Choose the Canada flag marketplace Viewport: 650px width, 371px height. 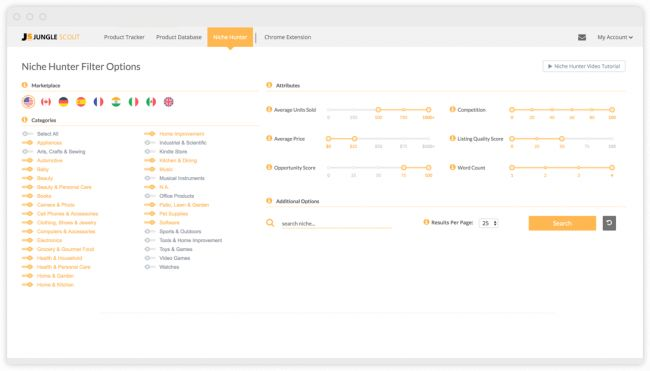[x=46, y=102]
